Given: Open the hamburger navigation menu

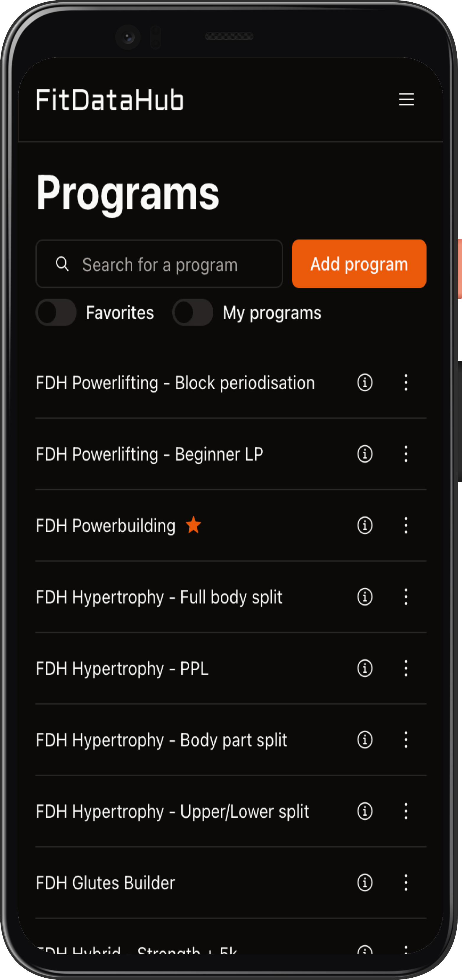Looking at the screenshot, I should [406, 99].
